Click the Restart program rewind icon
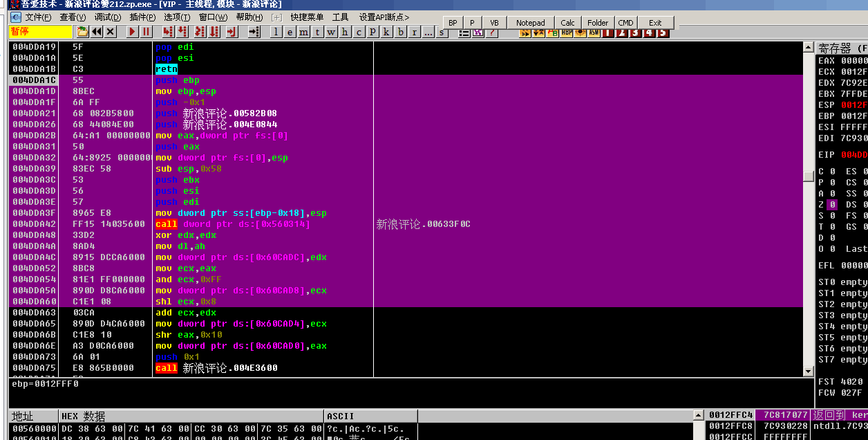This screenshot has height=440, width=868. tap(96, 32)
